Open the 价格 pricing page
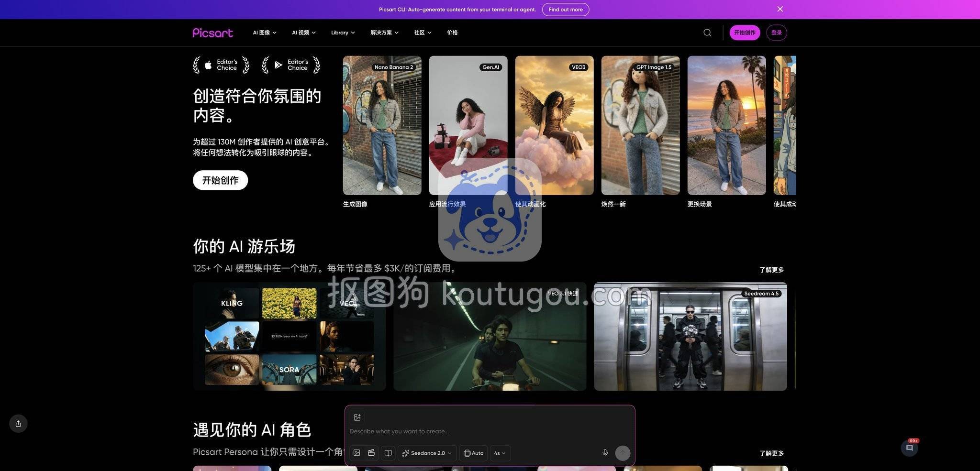This screenshot has height=471, width=980. [452, 33]
